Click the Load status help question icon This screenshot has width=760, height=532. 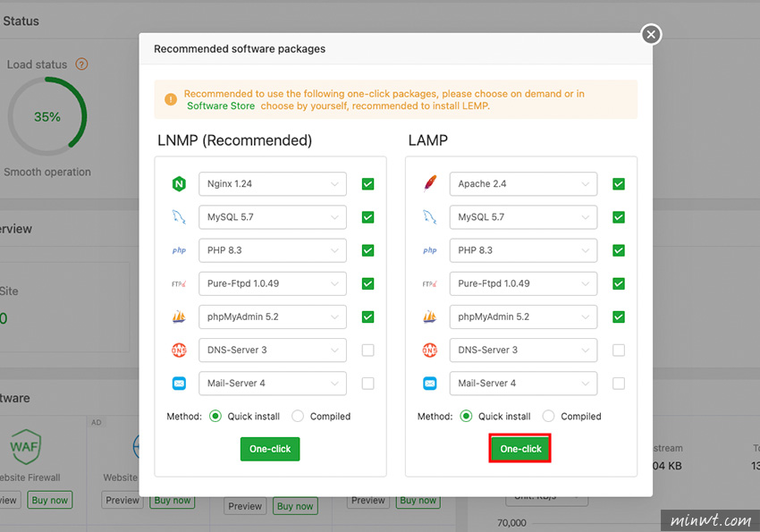(81, 64)
